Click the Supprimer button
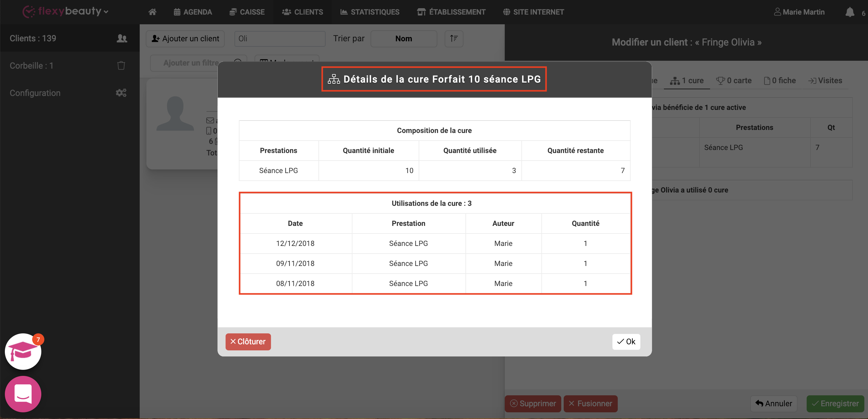 click(533, 404)
